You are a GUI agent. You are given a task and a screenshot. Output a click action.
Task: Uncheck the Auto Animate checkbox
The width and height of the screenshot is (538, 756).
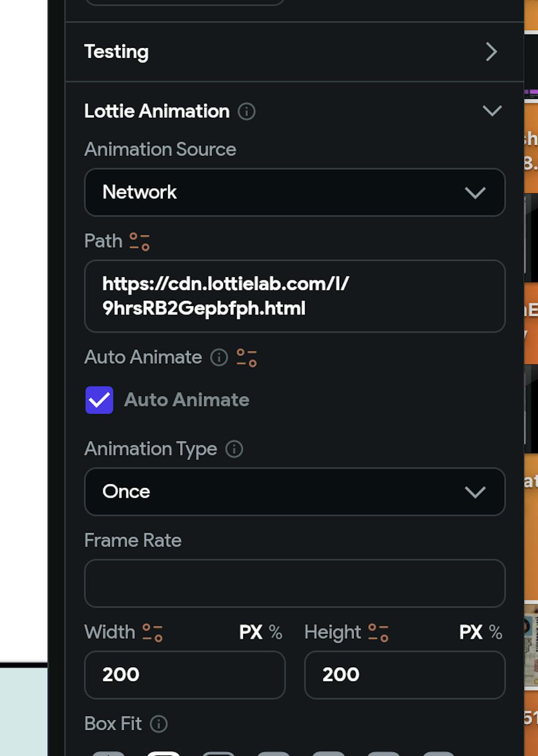100,400
